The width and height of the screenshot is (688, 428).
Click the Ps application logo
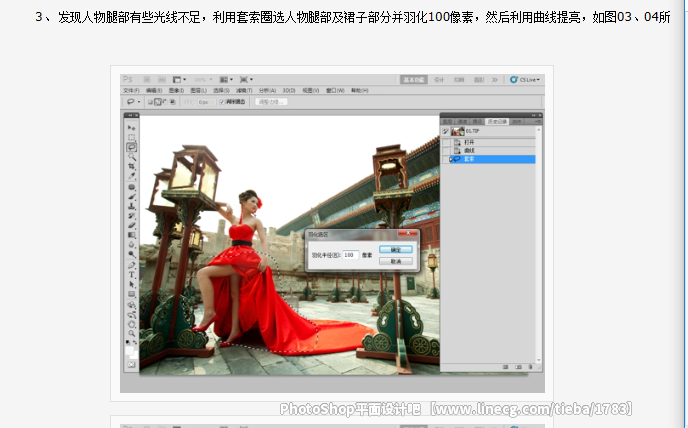tap(128, 79)
